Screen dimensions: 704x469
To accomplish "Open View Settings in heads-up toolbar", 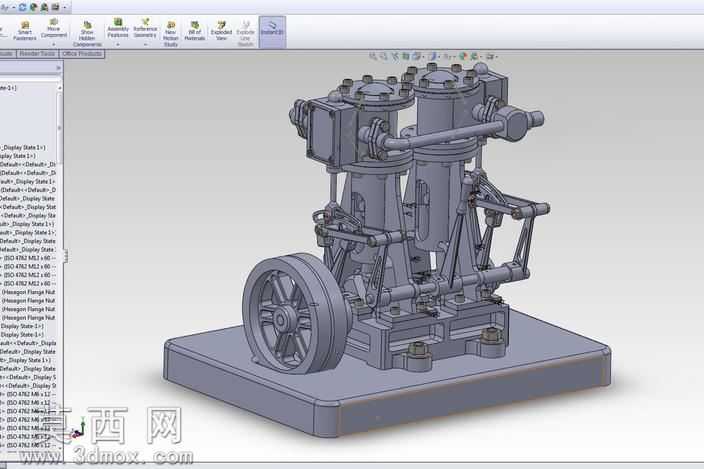I will pyautogui.click(x=491, y=57).
